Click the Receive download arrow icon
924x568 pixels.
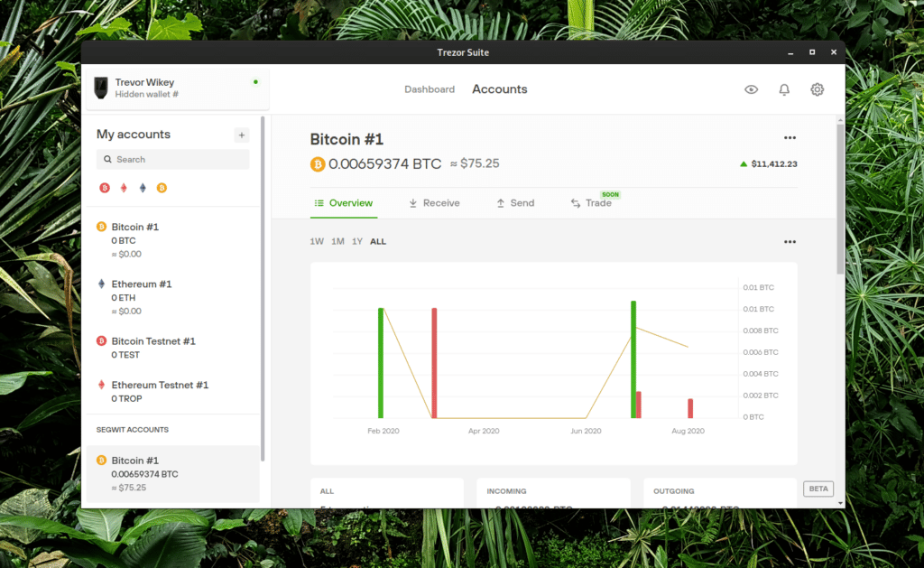point(413,203)
